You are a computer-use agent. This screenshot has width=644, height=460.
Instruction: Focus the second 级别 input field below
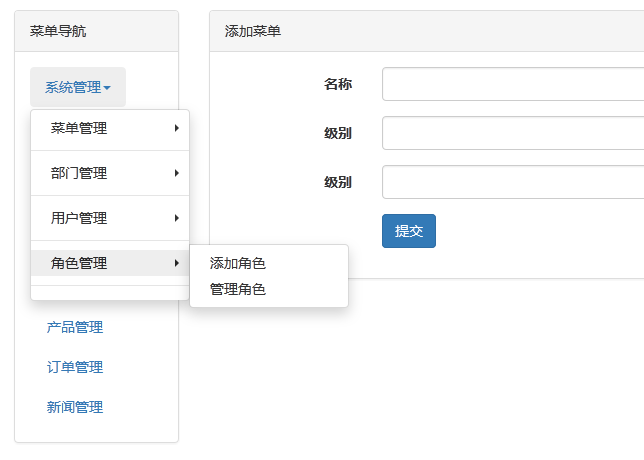(x=513, y=182)
